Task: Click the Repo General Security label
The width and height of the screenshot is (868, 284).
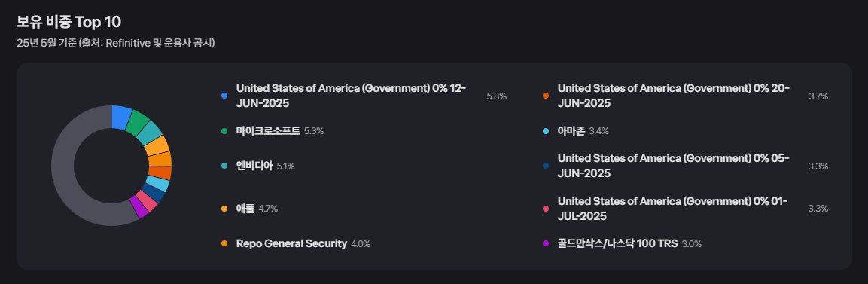Action: click(292, 243)
